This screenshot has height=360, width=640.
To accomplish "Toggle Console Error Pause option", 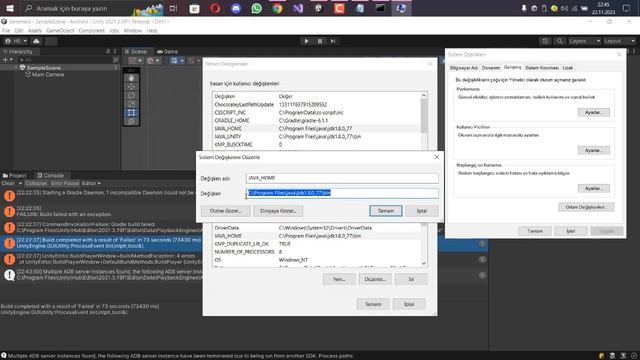I will (x=65, y=184).
